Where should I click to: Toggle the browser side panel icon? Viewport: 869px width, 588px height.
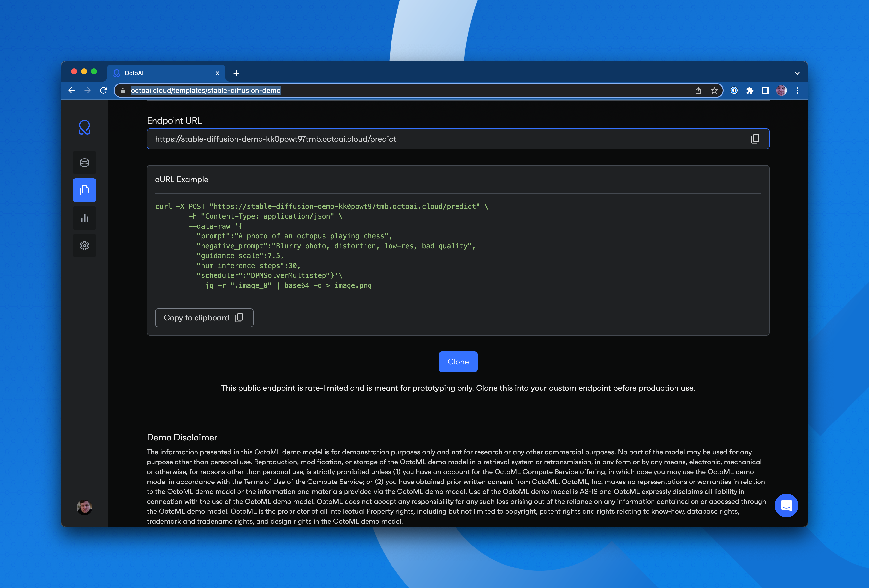[765, 90]
